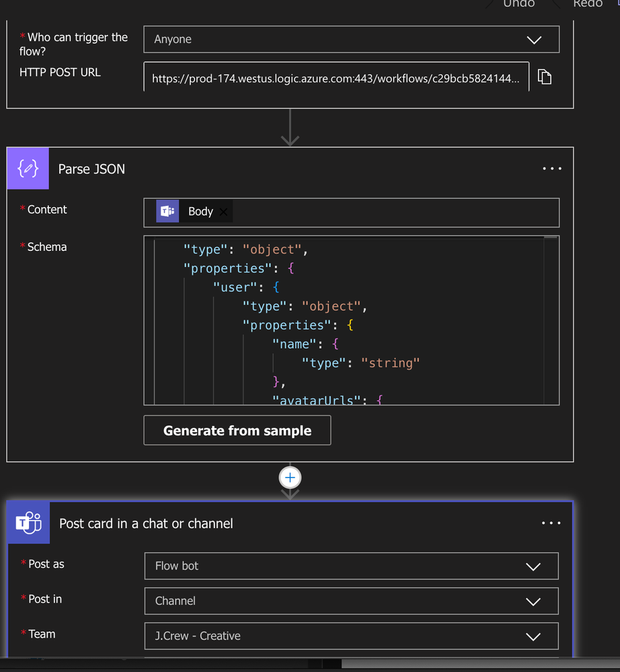620x672 pixels.
Task: Open the Post as dropdown
Action: point(351,566)
